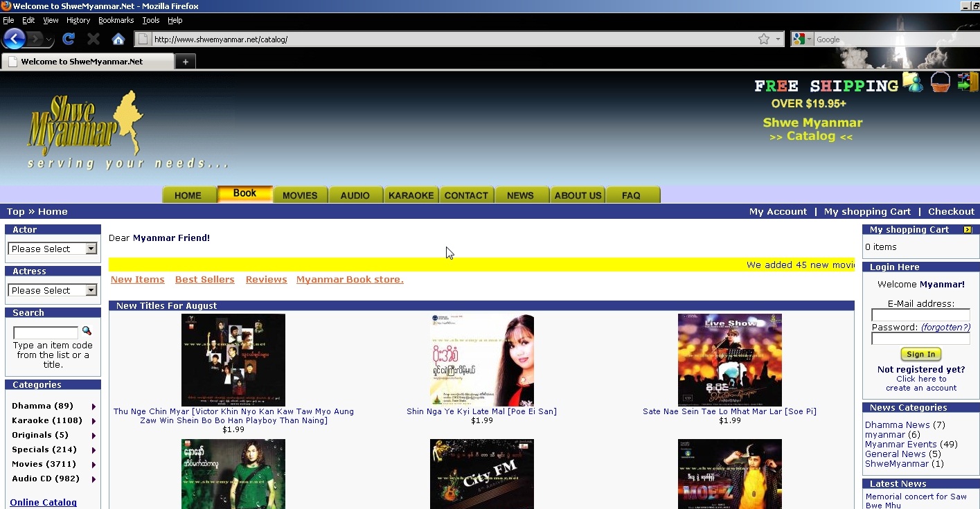Select the Book navigation tab
The height and width of the screenshot is (509, 980).
[x=244, y=194]
